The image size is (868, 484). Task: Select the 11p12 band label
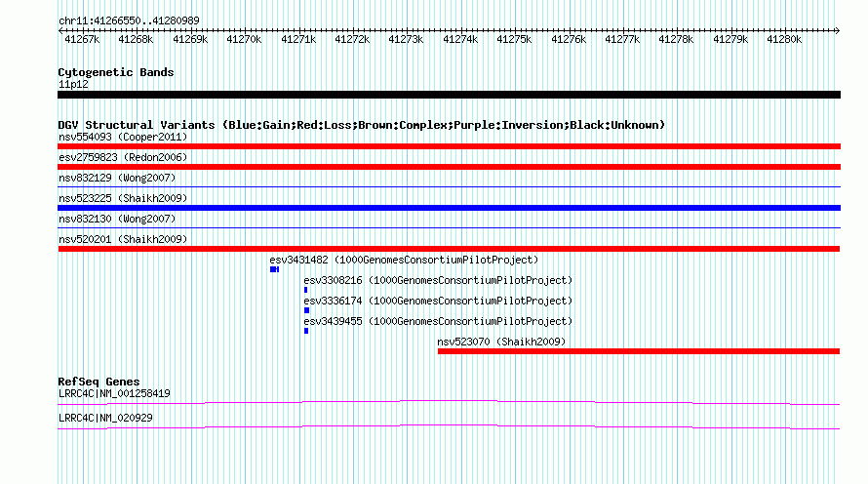pyautogui.click(x=73, y=84)
